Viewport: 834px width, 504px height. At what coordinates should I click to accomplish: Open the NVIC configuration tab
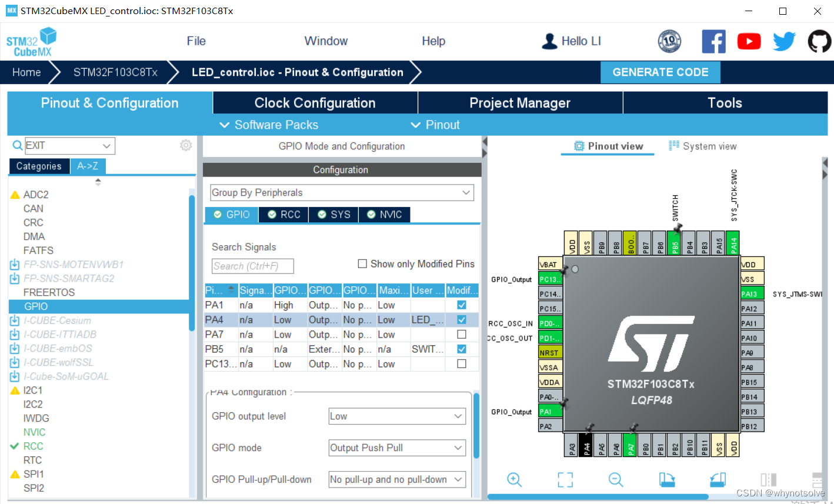click(384, 215)
